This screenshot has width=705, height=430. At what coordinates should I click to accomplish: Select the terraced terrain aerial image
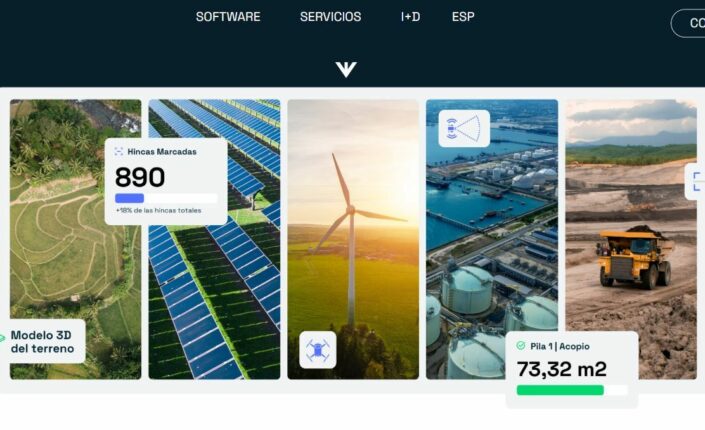click(x=76, y=239)
